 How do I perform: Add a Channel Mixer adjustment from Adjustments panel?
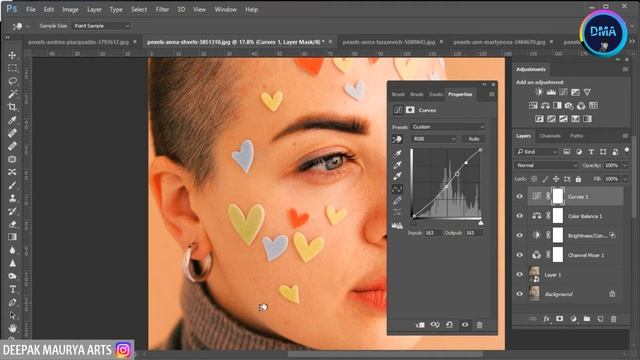pyautogui.click(x=581, y=106)
